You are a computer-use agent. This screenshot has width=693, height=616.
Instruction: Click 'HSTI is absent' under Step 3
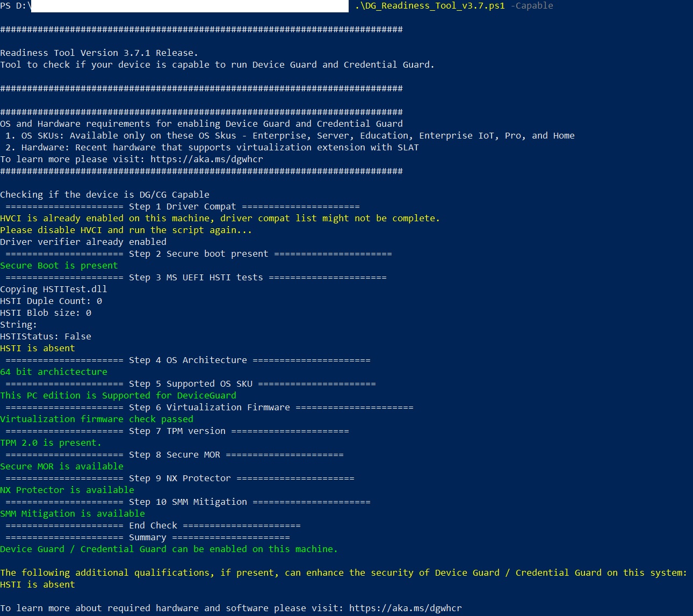coord(38,348)
